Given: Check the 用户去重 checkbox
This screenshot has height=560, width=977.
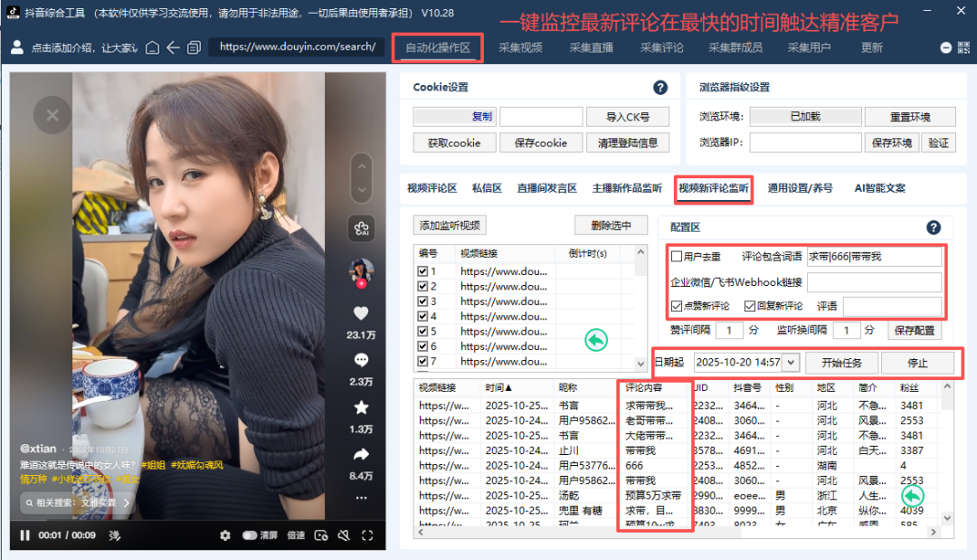Looking at the screenshot, I should coord(677,256).
